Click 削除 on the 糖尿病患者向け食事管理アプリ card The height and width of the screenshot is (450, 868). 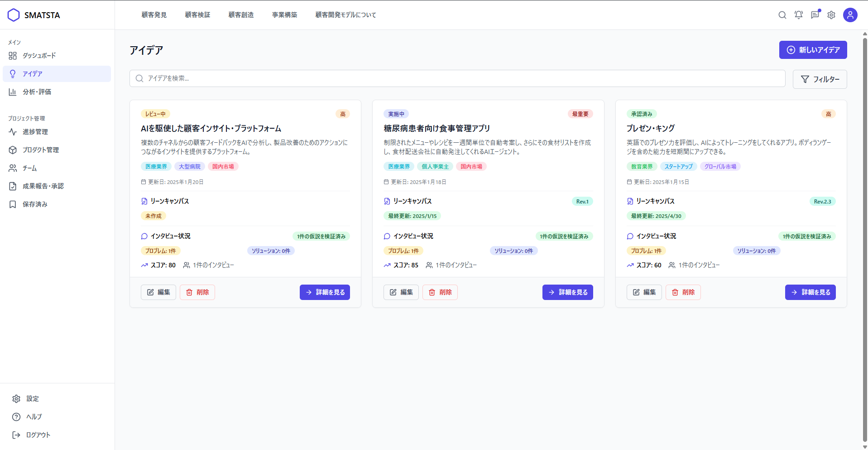[x=440, y=292]
